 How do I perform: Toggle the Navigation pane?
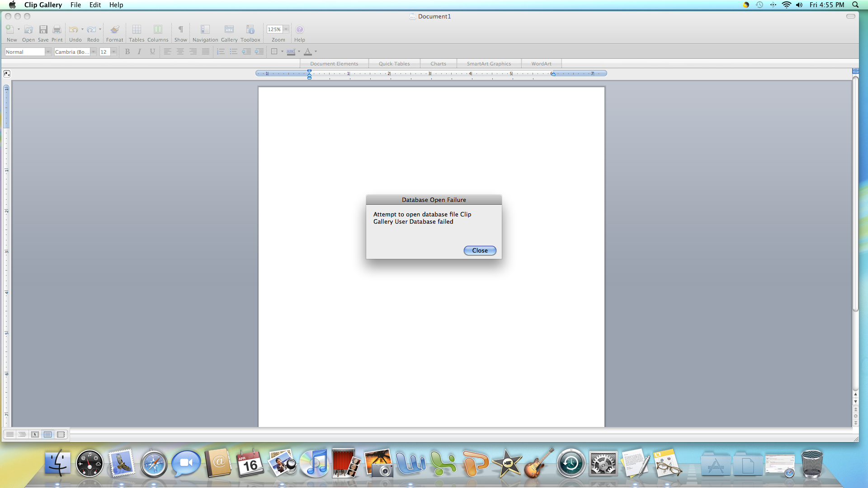(x=205, y=29)
